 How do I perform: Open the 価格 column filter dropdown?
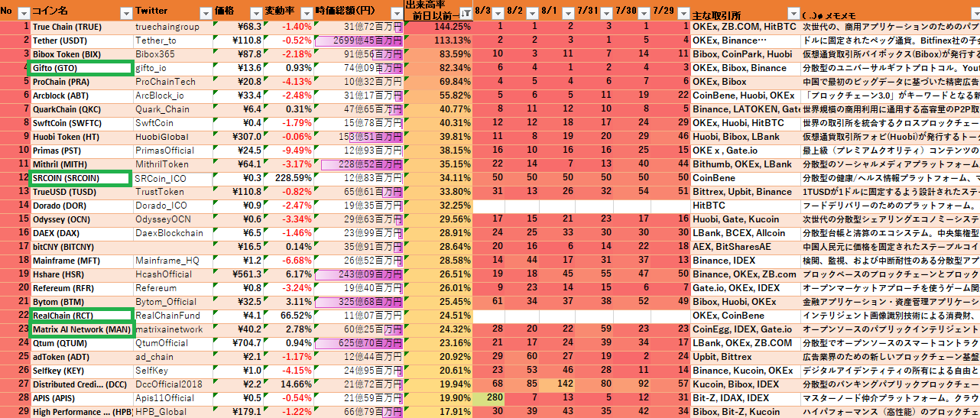click(253, 13)
